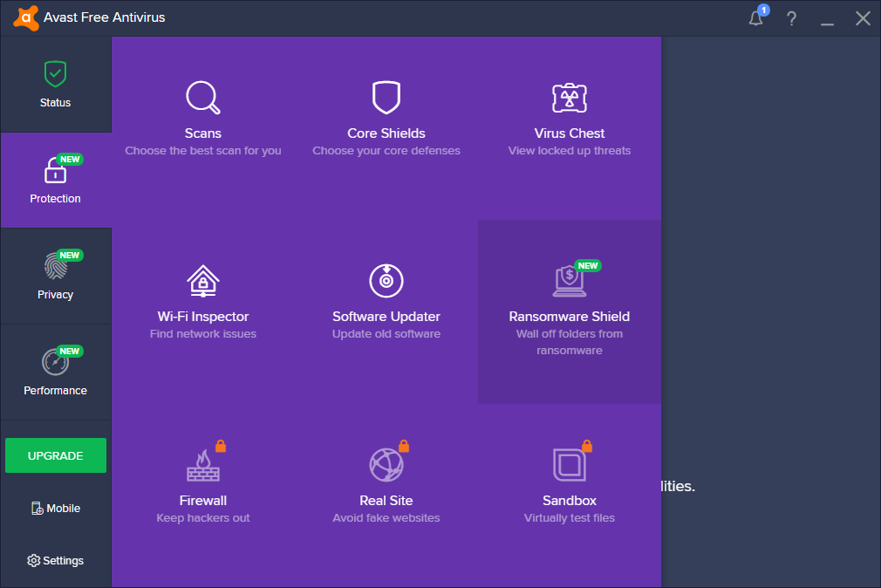Switch to the Status tab label

pyautogui.click(x=55, y=103)
